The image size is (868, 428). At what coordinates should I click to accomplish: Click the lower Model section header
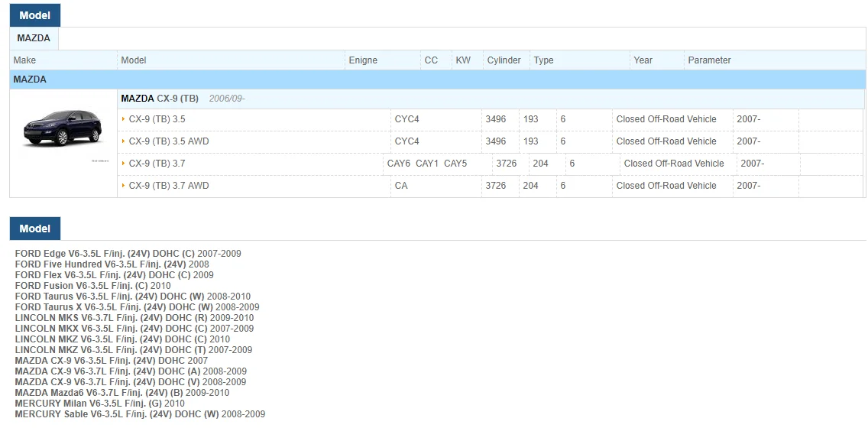[x=35, y=229]
